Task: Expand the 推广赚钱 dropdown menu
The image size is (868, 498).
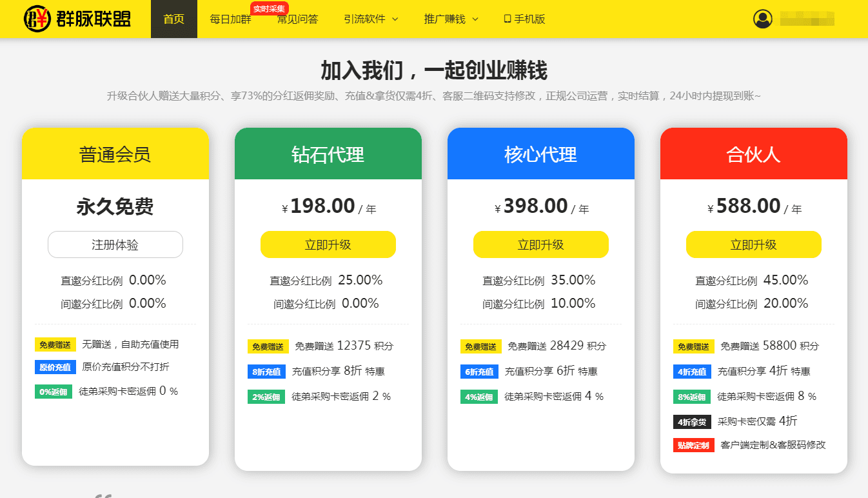Action: (451, 19)
